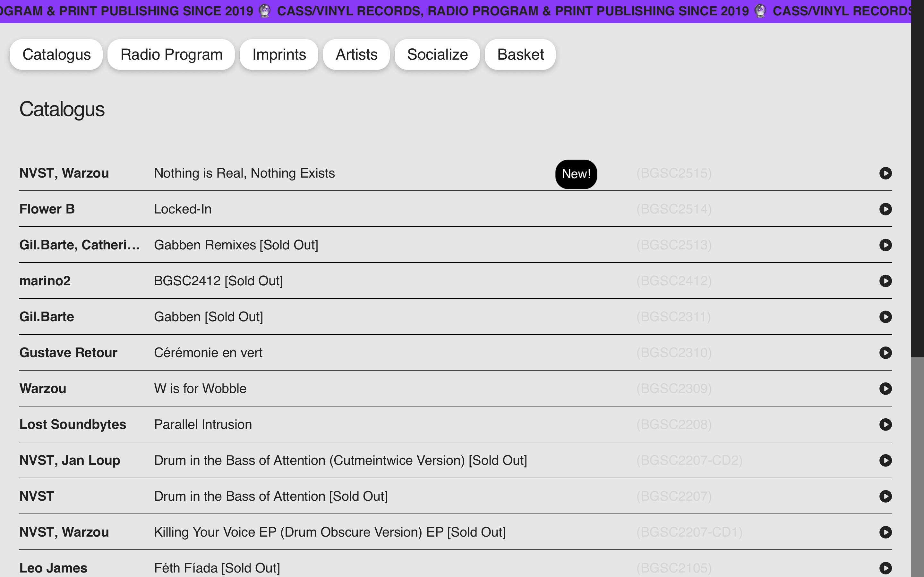Screen dimensions: 924x577
Task: Click the Gabben [Sold Out] release title
Action: pyautogui.click(x=209, y=317)
